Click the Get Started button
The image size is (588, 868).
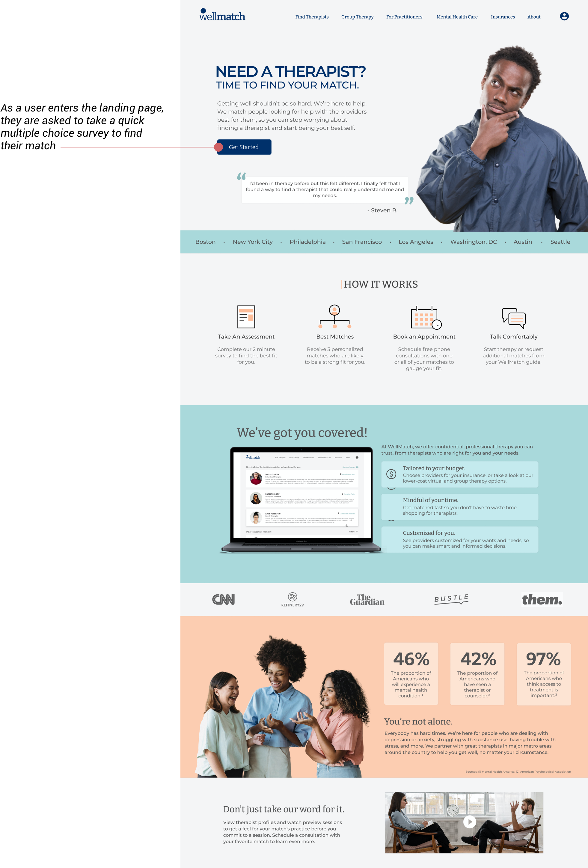pyautogui.click(x=243, y=147)
